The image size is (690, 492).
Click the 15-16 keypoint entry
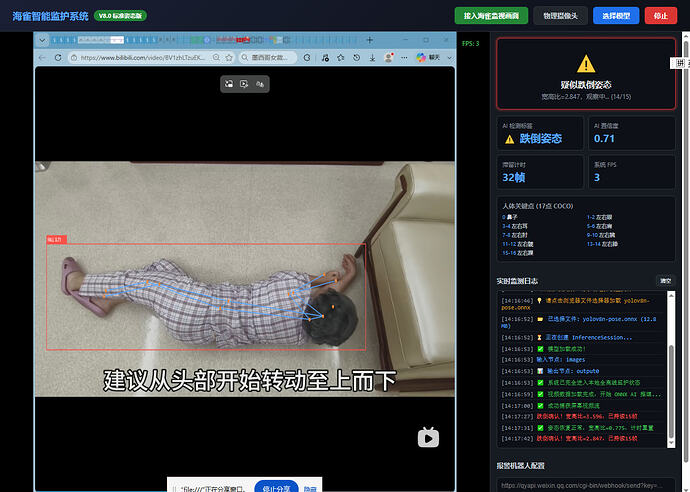point(518,253)
